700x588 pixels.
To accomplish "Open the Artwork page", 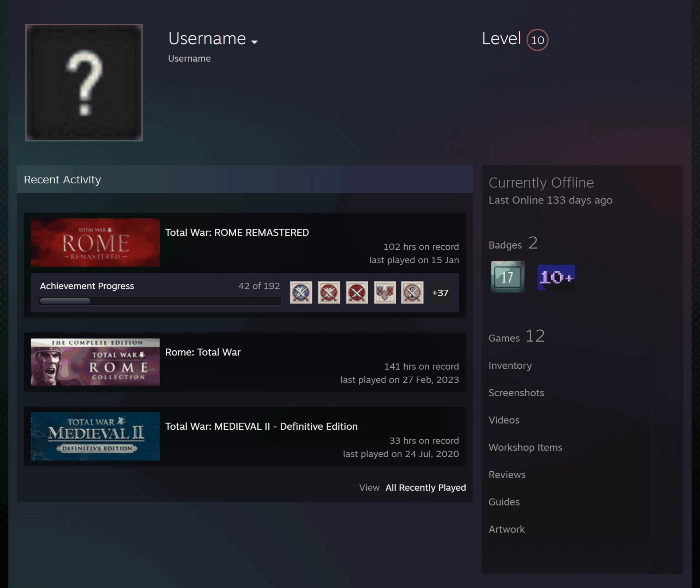I will point(506,529).
